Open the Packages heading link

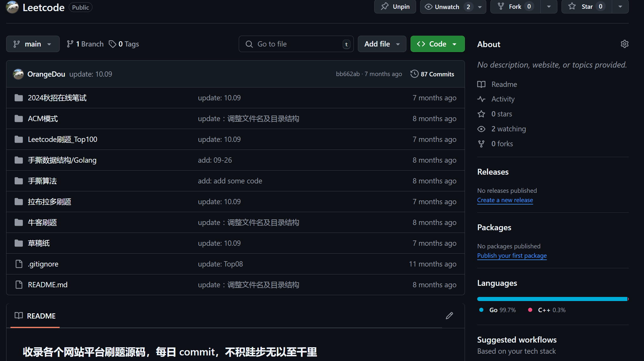(494, 227)
